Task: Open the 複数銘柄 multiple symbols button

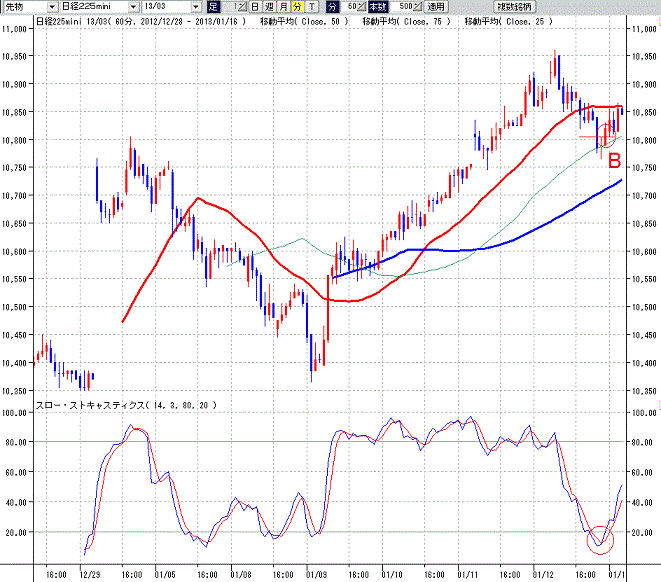Action: pyautogui.click(x=514, y=7)
